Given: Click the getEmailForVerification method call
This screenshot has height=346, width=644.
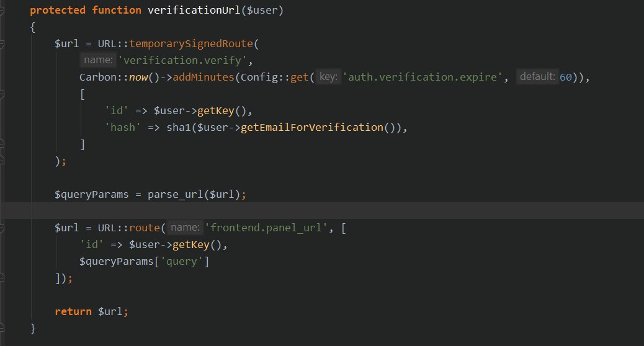Looking at the screenshot, I should coord(312,127).
